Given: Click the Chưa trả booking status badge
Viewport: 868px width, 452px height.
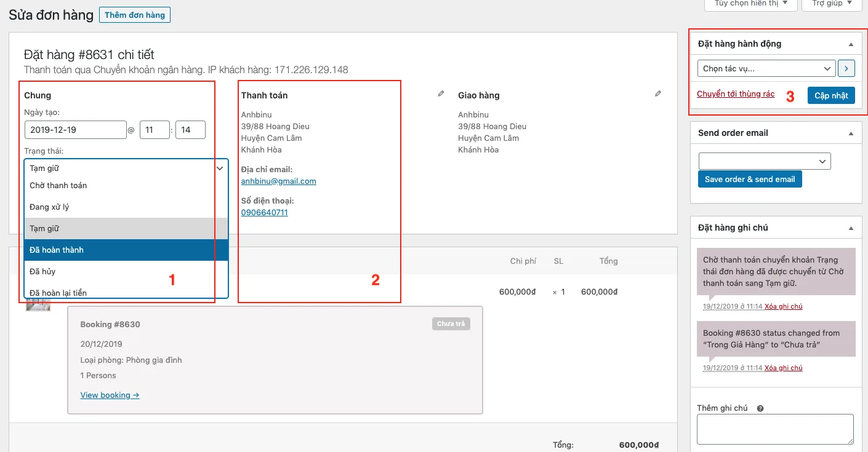Looking at the screenshot, I should [x=451, y=324].
